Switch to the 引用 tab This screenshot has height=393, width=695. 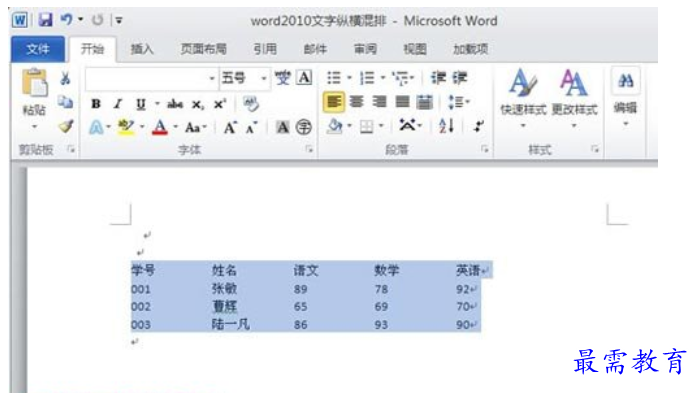(x=265, y=49)
